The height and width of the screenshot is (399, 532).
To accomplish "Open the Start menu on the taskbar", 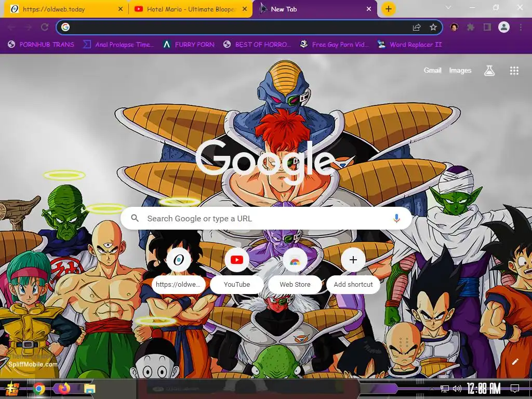I will point(12,389).
